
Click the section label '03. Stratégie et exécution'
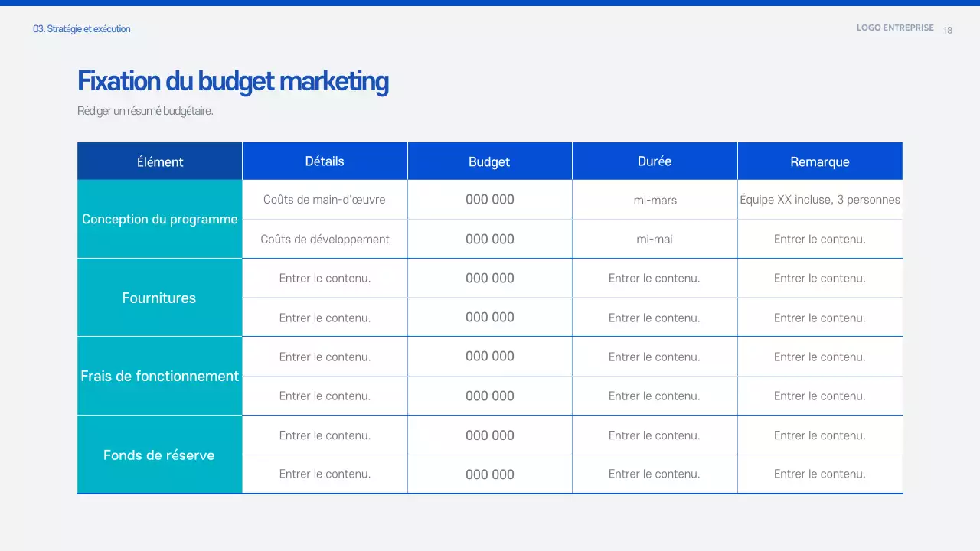point(81,28)
